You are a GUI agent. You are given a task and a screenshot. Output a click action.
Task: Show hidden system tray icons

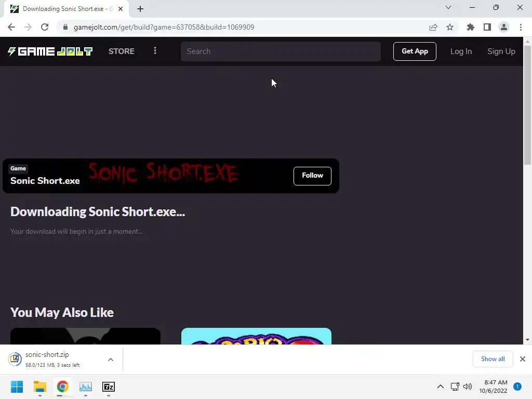441,387
